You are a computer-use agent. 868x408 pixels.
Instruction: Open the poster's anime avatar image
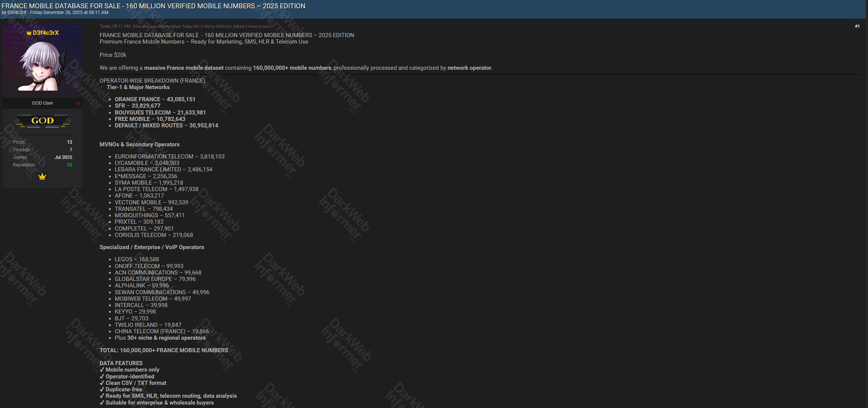[42, 66]
